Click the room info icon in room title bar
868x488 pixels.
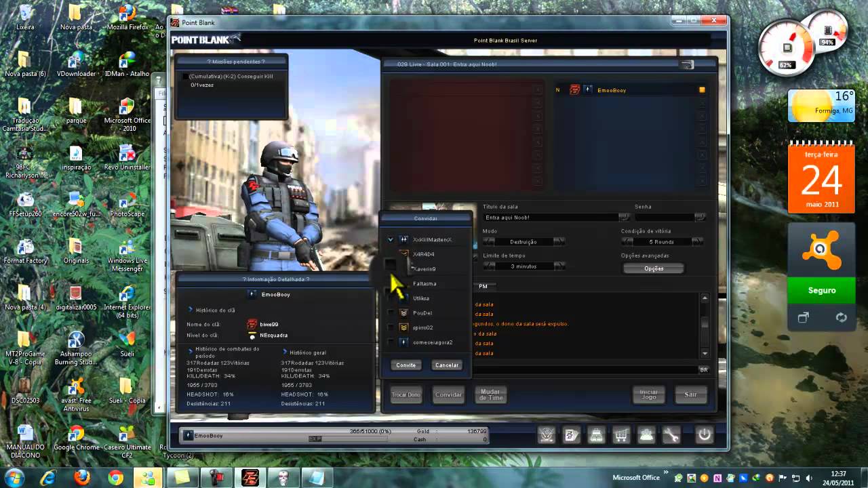[687, 65]
